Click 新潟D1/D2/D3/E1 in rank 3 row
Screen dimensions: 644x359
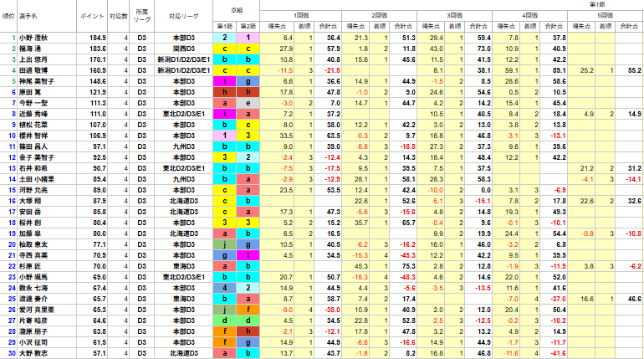[184, 59]
